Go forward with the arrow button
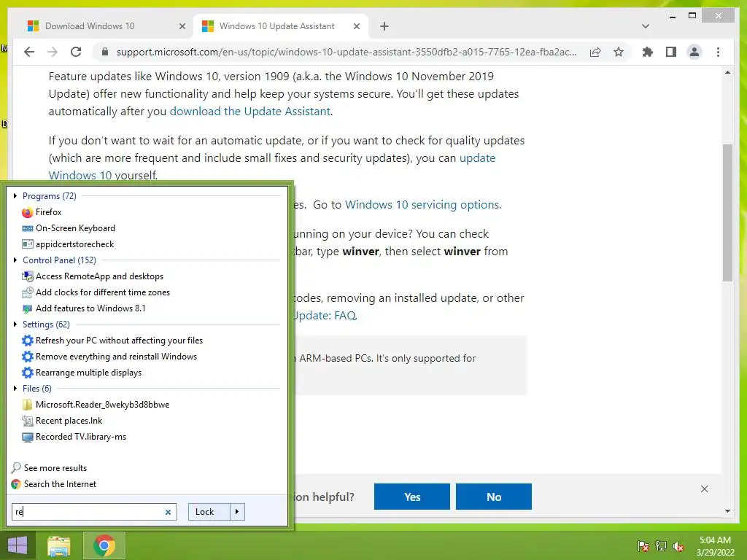Image resolution: width=747 pixels, height=560 pixels. click(x=53, y=52)
